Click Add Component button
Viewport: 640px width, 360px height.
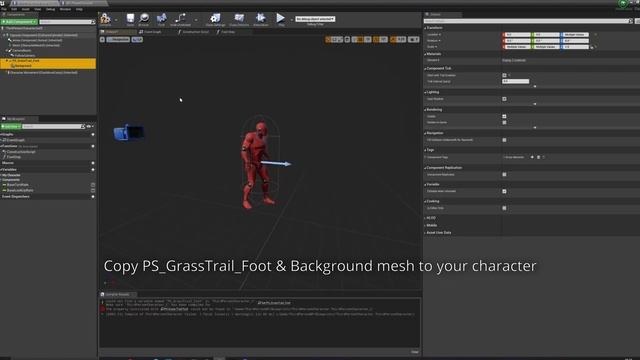(19, 22)
